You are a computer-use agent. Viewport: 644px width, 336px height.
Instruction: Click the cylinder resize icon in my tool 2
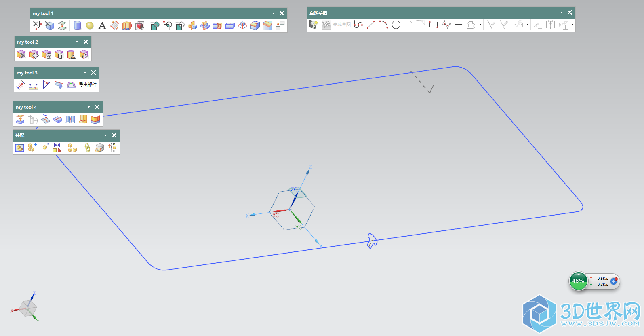coord(72,54)
